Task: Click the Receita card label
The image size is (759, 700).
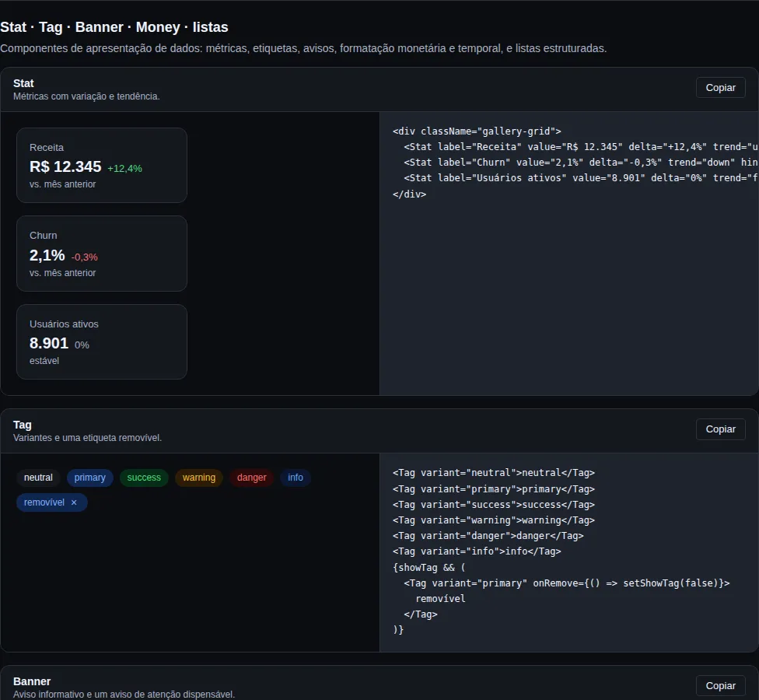Action: (47, 147)
